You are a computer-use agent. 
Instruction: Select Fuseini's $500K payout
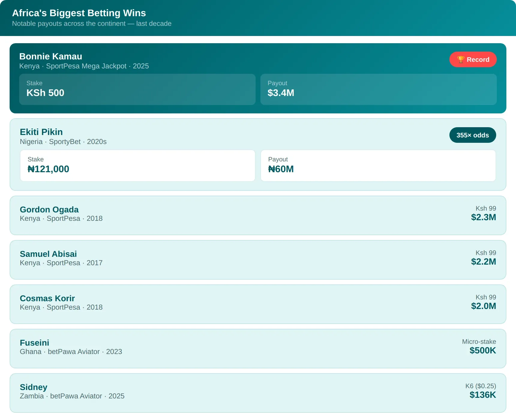[483, 350]
